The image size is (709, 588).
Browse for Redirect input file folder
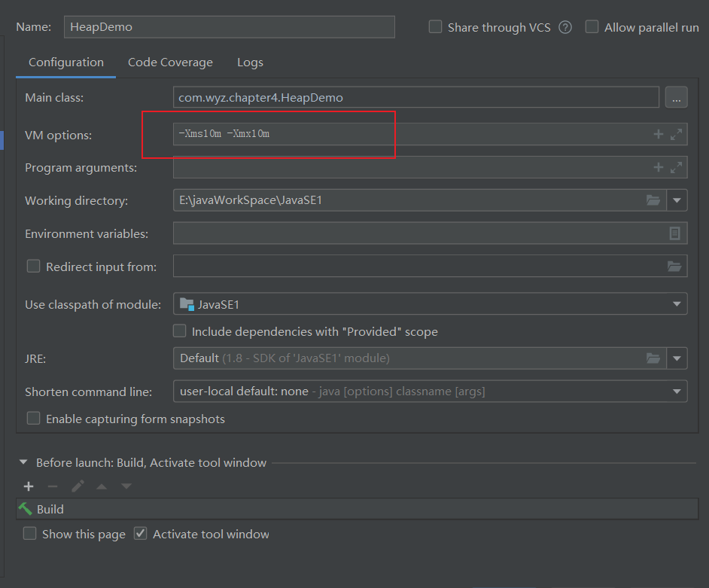click(x=674, y=267)
